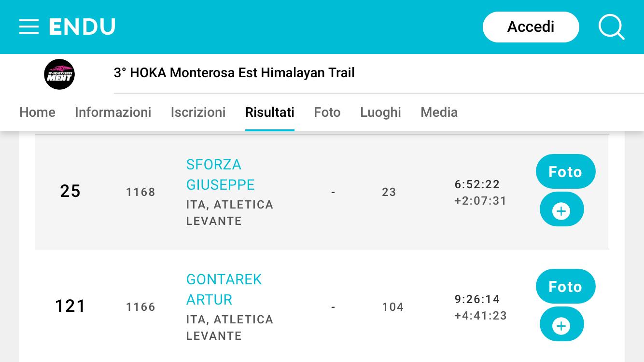644x362 pixels.
Task: Open the Foto tab
Action: click(x=327, y=112)
